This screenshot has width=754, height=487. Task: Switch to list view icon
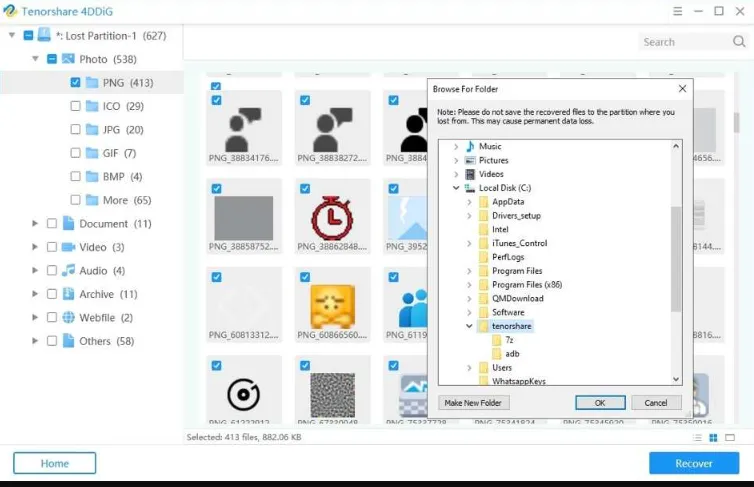click(x=697, y=437)
